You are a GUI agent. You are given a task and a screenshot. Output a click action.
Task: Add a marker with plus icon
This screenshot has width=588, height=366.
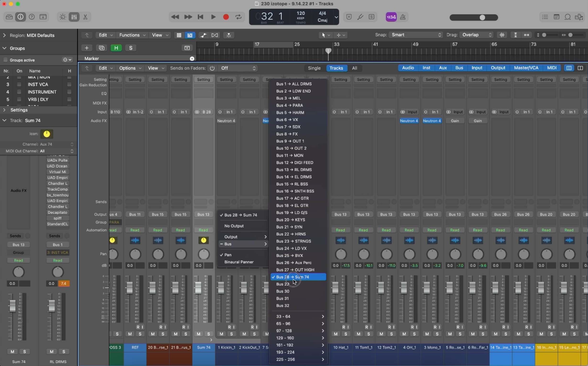192,59
